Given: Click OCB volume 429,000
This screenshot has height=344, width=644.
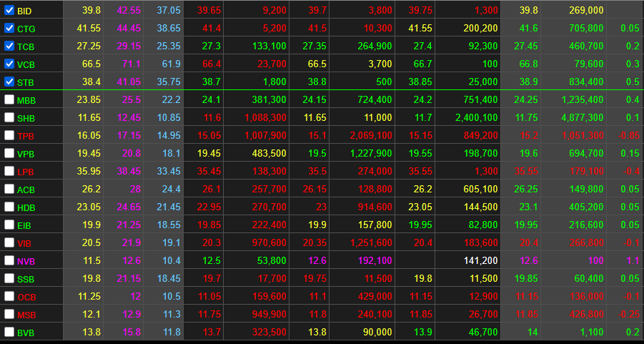Looking at the screenshot, I should pyautogui.click(x=375, y=296).
